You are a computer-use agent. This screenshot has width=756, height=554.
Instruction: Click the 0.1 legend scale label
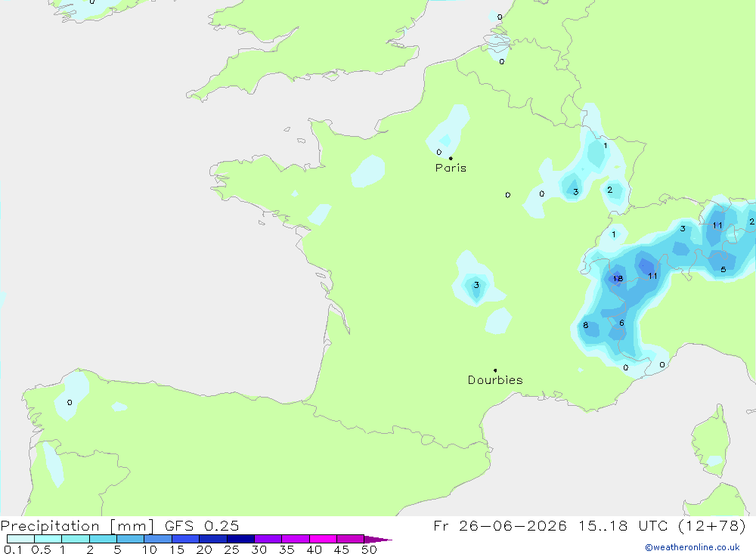click(13, 549)
